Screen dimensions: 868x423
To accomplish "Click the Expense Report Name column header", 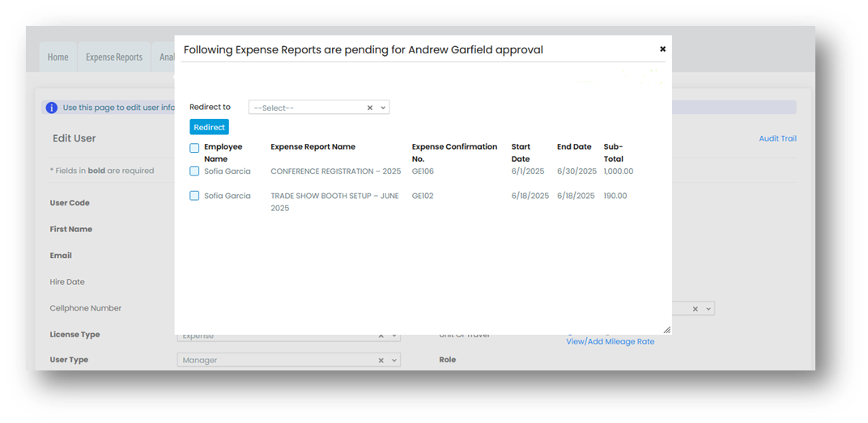I will point(313,146).
